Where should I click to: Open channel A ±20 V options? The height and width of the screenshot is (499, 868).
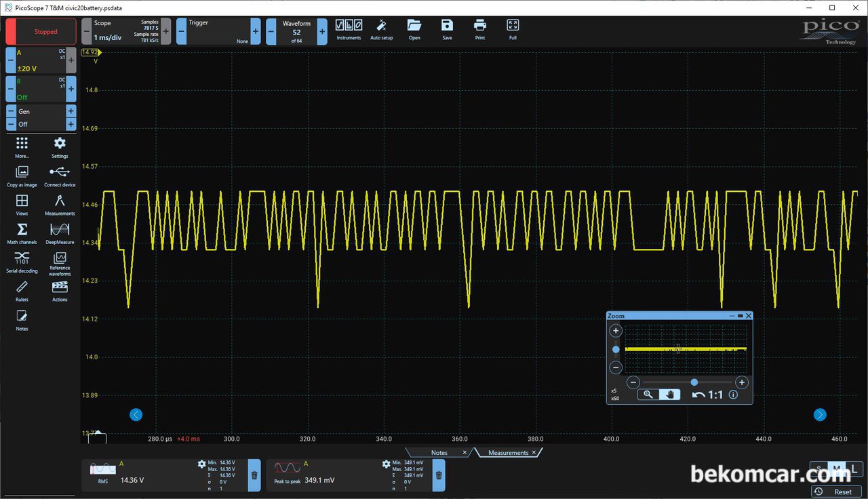41,60
